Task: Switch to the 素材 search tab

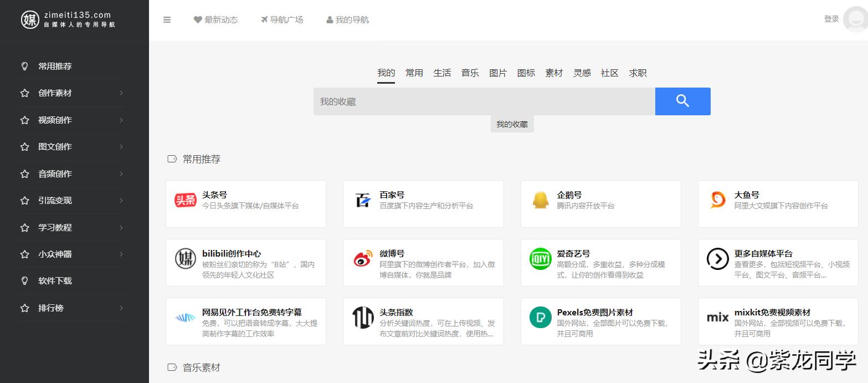Action: (554, 73)
